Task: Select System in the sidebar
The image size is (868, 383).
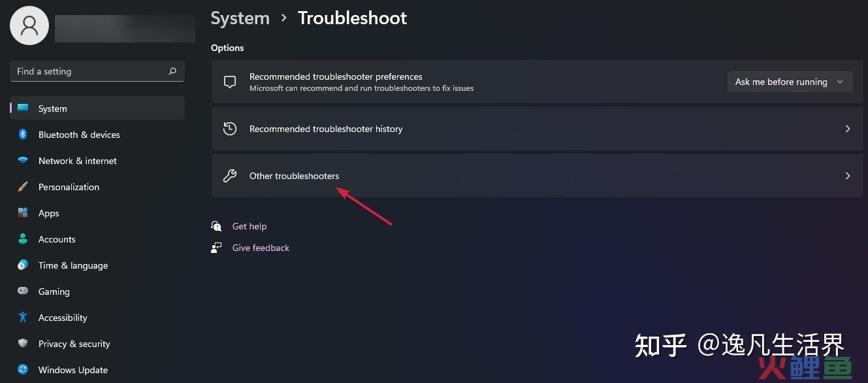Action: [97, 108]
